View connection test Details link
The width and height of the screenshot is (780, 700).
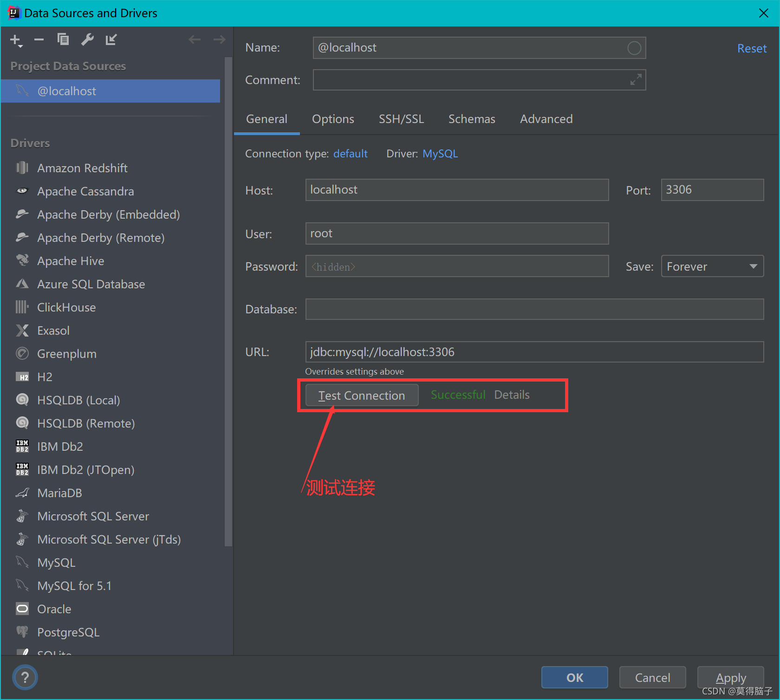(512, 395)
